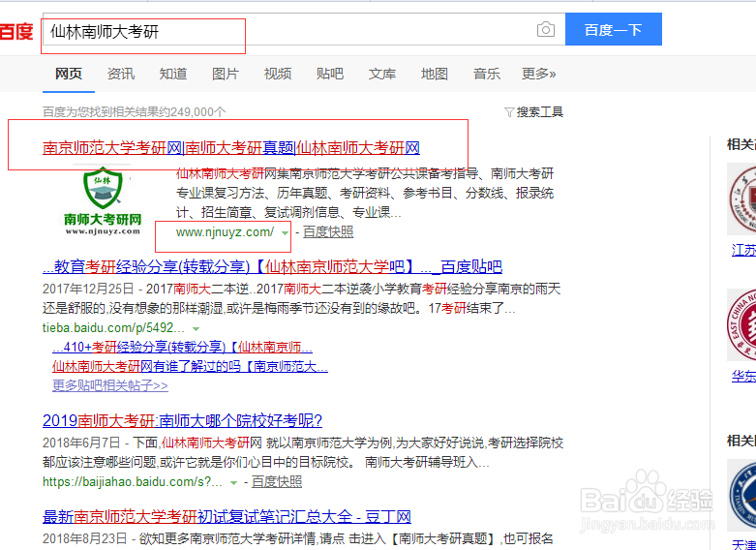
Task: Open the www.njnuyz.com/ URL link
Action: click(x=225, y=232)
